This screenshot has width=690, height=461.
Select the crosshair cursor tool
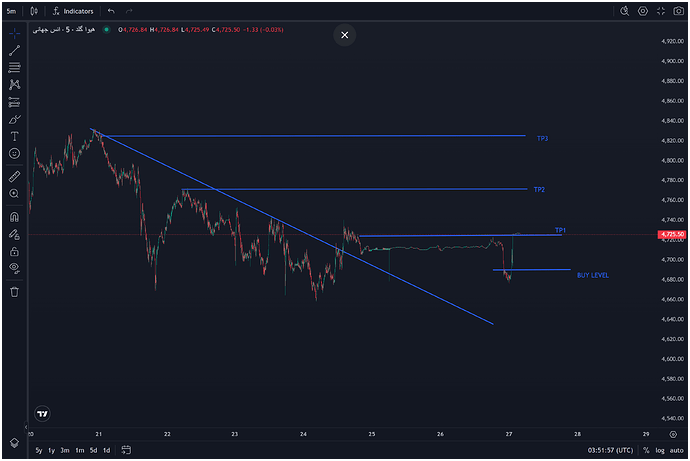tap(15, 33)
